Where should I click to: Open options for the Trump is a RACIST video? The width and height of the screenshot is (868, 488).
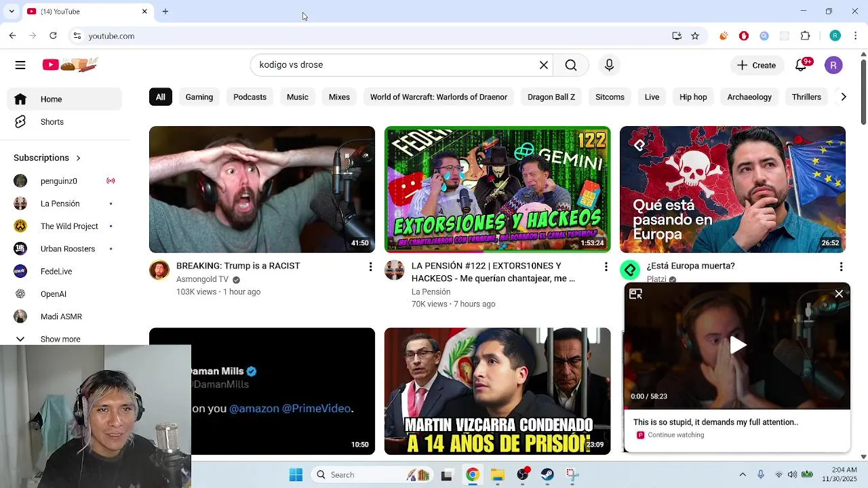(370, 267)
